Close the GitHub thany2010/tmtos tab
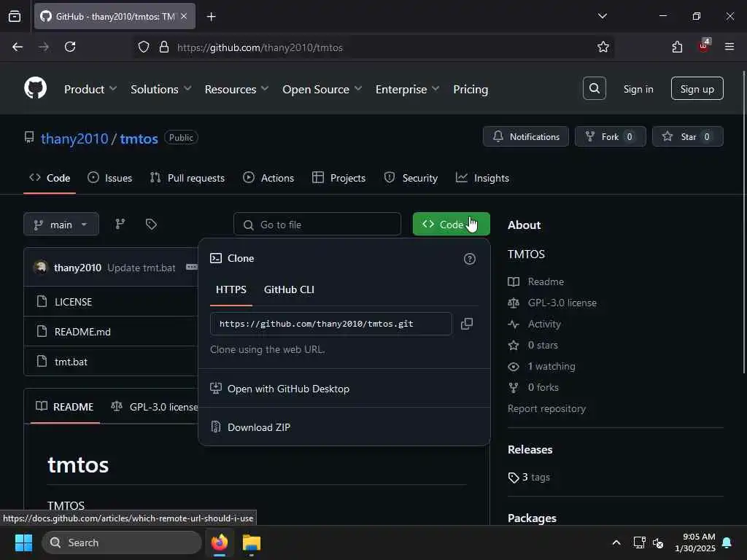This screenshot has width=747, height=560. [x=184, y=16]
